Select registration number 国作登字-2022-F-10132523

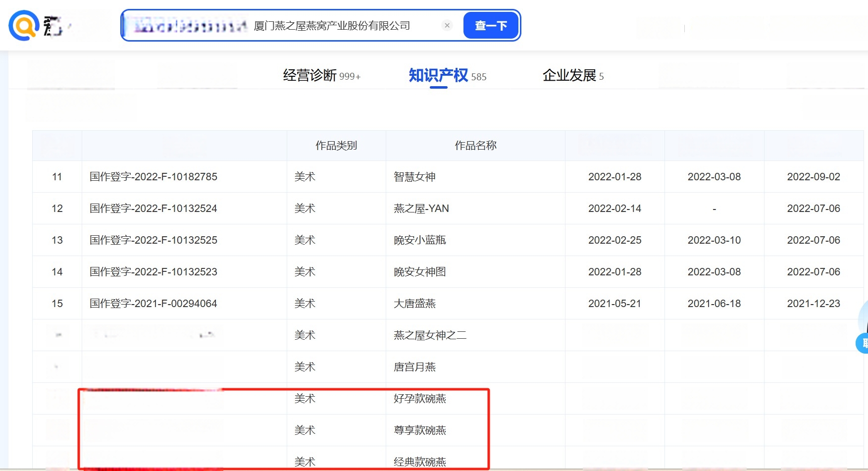tap(153, 272)
